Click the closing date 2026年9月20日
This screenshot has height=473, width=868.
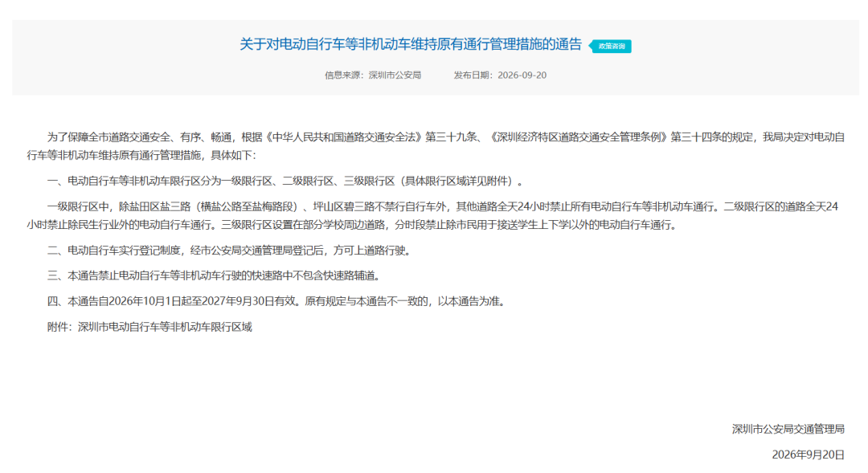(x=809, y=455)
